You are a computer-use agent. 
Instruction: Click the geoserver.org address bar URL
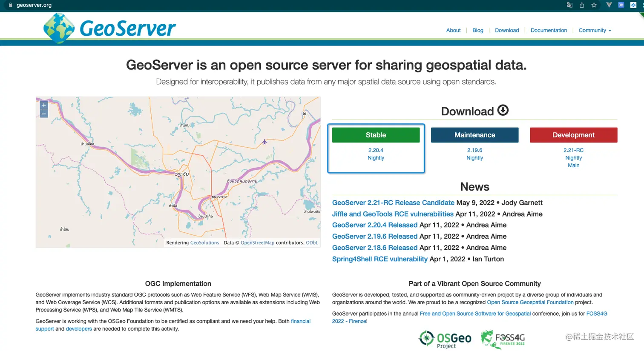[x=34, y=5]
